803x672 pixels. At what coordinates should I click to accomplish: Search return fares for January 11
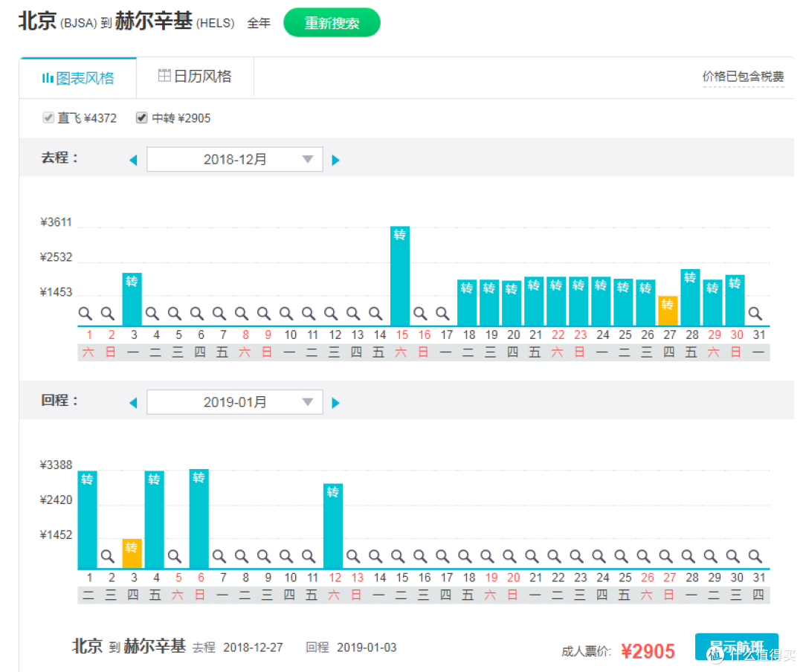coord(309,556)
